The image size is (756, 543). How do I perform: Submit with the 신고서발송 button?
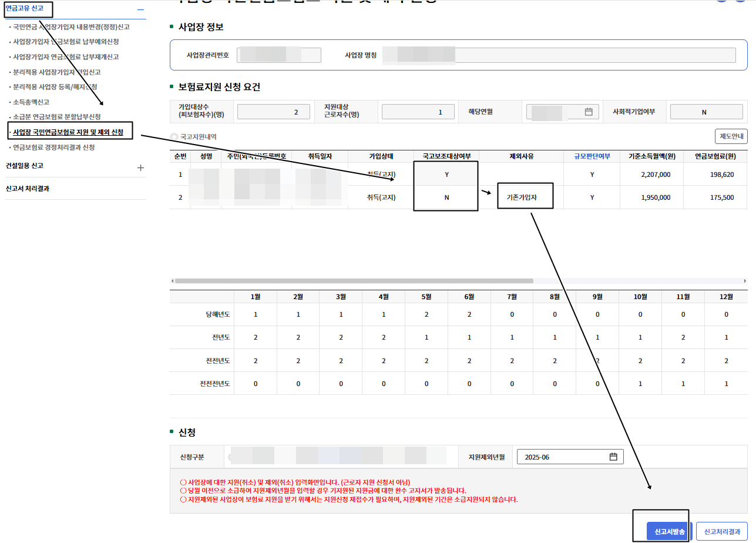(669, 531)
